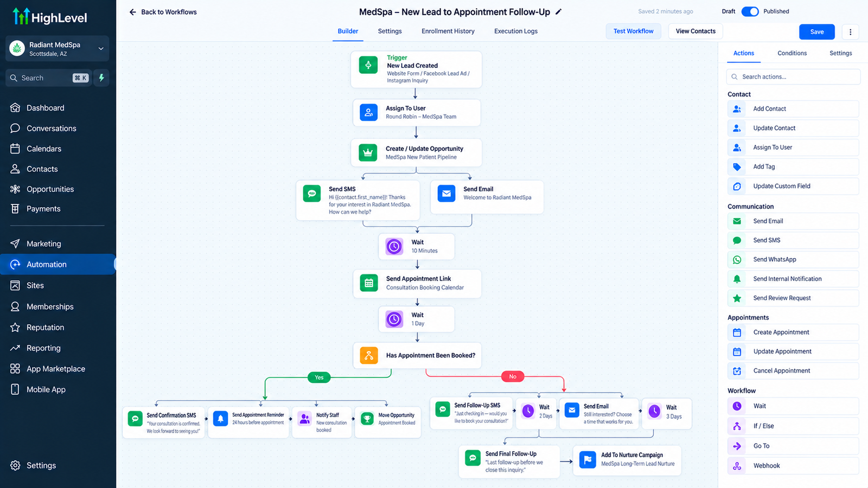Click the Yes branch label

click(319, 377)
